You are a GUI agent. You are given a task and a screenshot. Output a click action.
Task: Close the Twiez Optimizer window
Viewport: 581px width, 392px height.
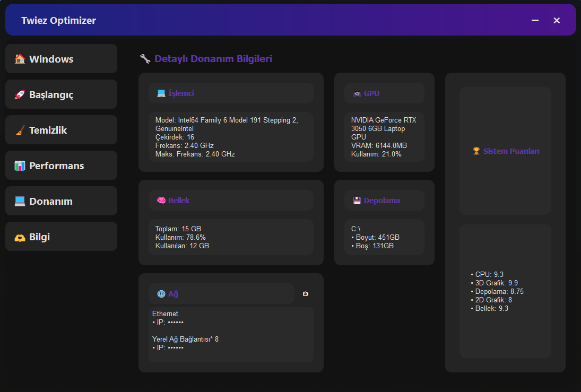[556, 20]
